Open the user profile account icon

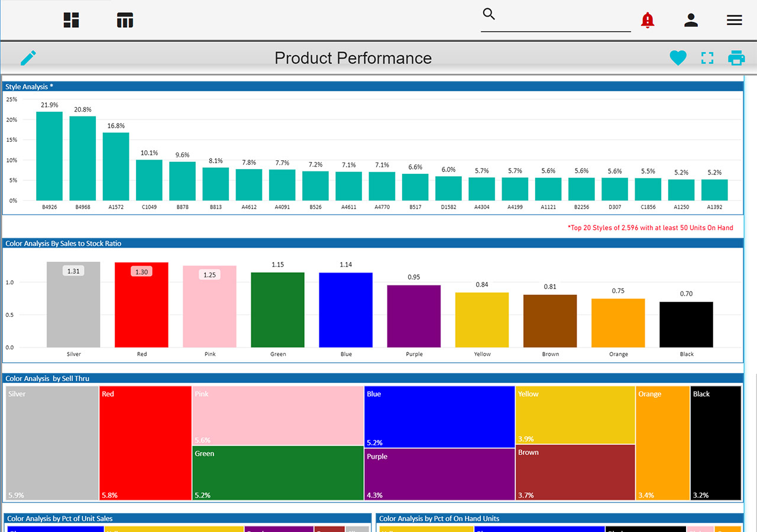[691, 20]
